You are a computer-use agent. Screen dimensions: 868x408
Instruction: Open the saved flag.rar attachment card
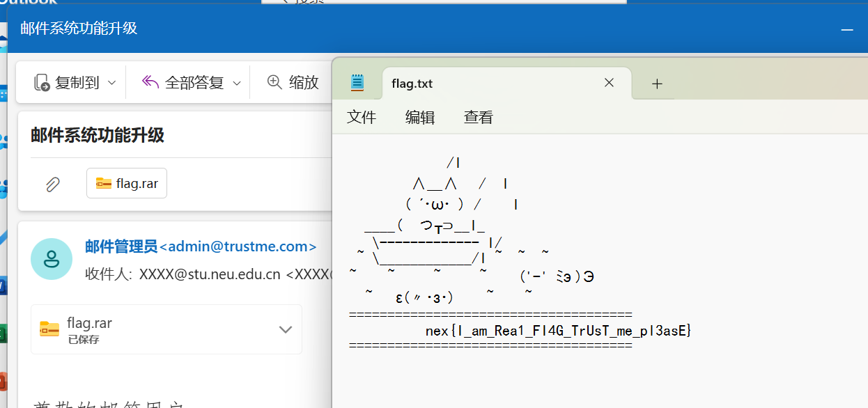(89, 329)
